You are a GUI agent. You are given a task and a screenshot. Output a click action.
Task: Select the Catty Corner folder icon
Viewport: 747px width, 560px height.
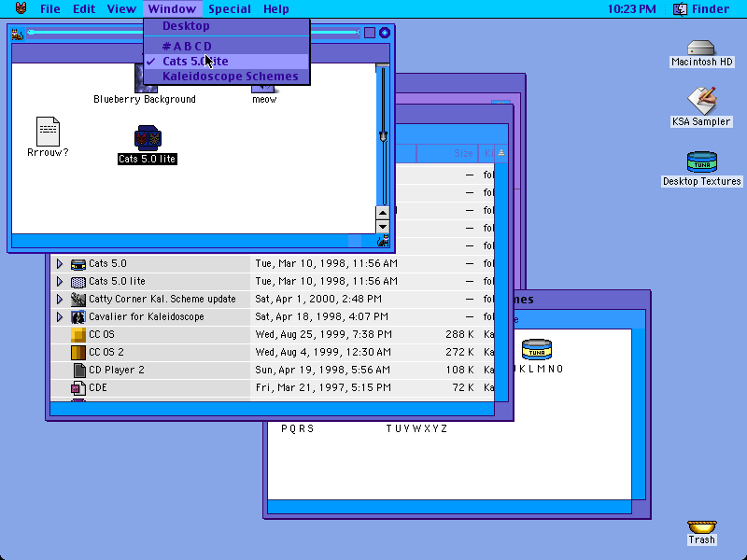(78, 299)
